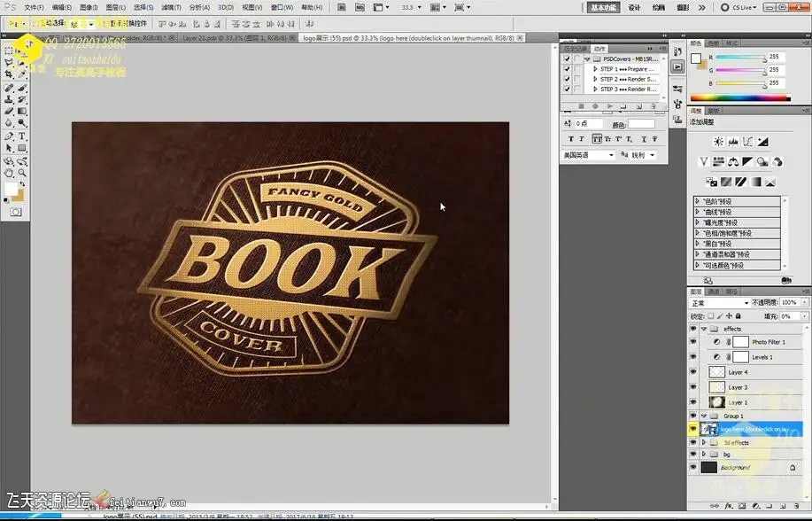Select the Rectangle shape tool

(22, 148)
